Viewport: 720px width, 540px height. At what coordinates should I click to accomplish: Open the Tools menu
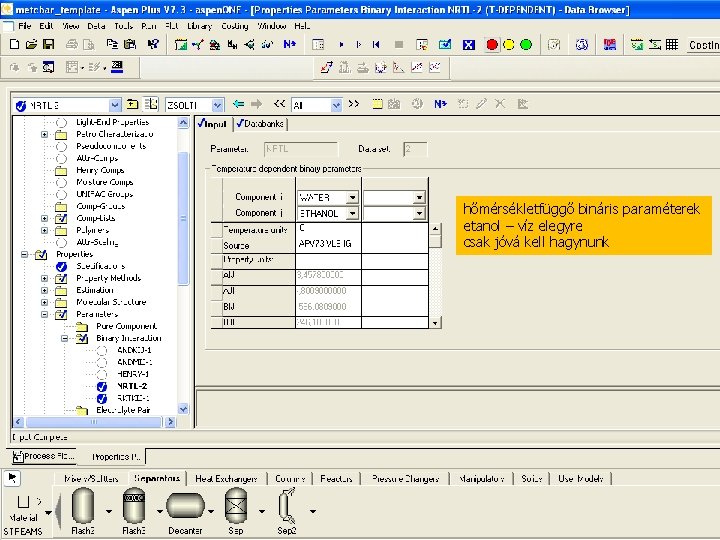(x=123, y=25)
